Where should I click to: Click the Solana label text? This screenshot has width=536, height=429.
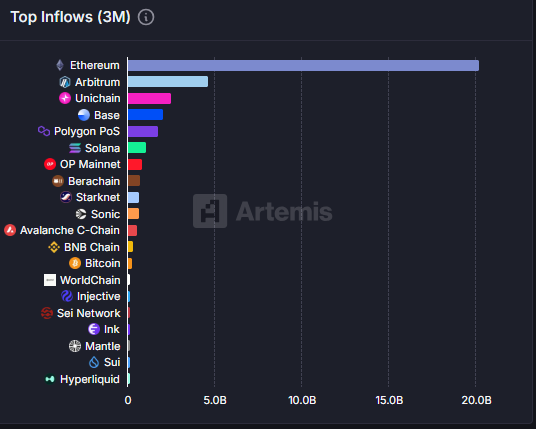(x=102, y=148)
